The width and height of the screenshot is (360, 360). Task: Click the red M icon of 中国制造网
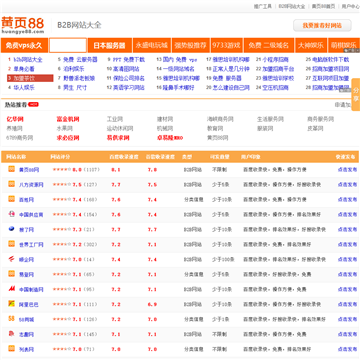point(12,289)
